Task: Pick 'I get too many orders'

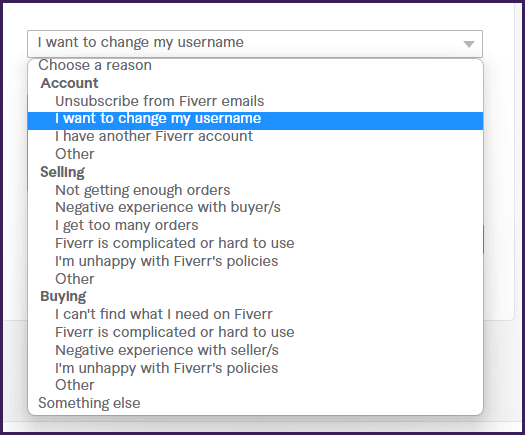Action: tap(255, 225)
